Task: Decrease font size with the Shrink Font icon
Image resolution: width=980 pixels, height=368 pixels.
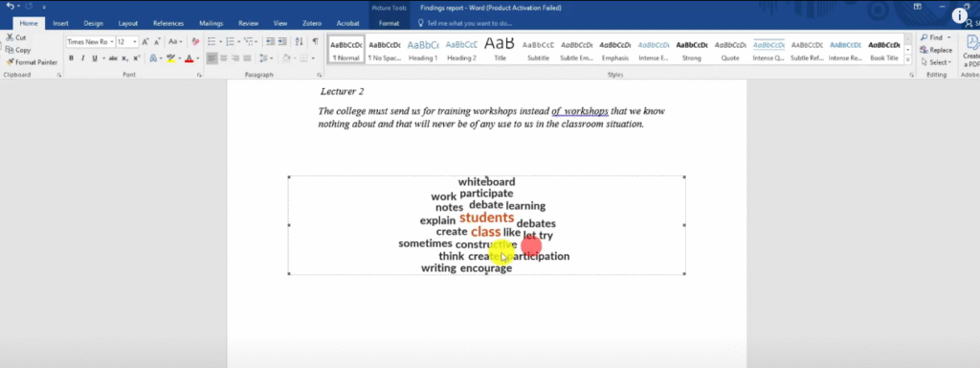Action: coord(158,42)
